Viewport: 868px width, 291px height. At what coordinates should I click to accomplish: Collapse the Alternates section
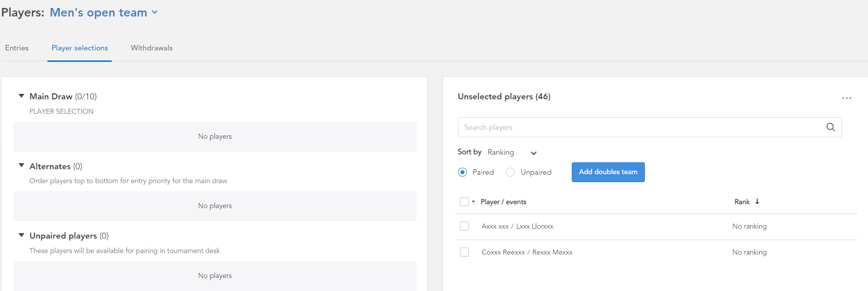tap(21, 165)
